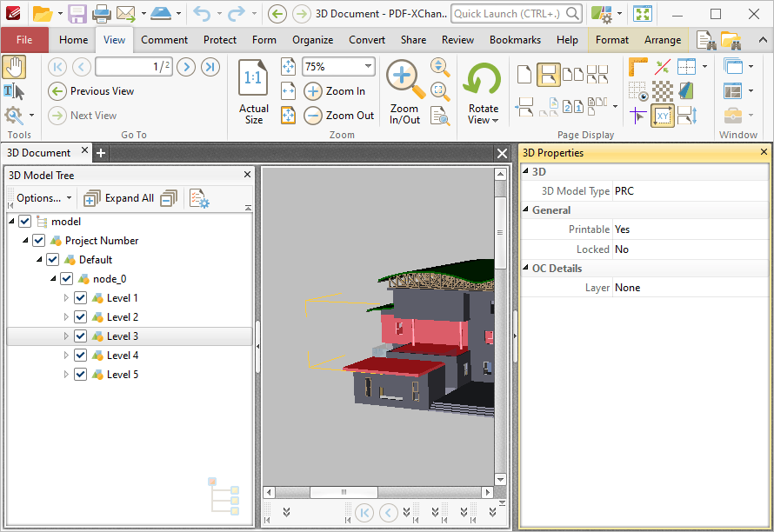Open the Rotate View dropdown arrow
The height and width of the screenshot is (532, 774).
click(x=495, y=121)
